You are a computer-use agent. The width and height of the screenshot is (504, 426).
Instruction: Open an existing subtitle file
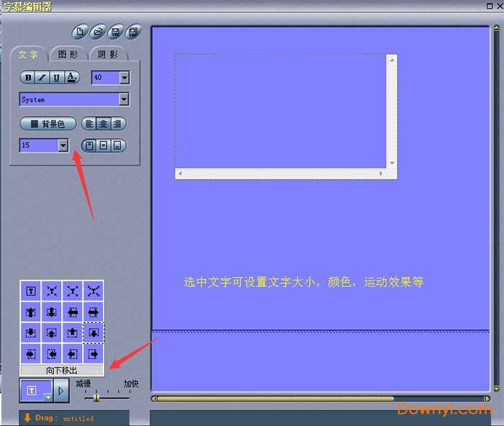[98, 32]
